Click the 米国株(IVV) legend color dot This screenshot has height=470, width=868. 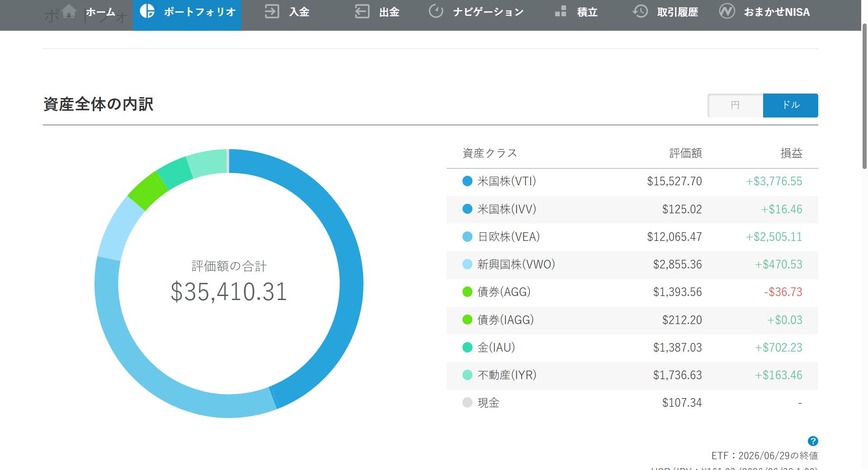(x=467, y=209)
